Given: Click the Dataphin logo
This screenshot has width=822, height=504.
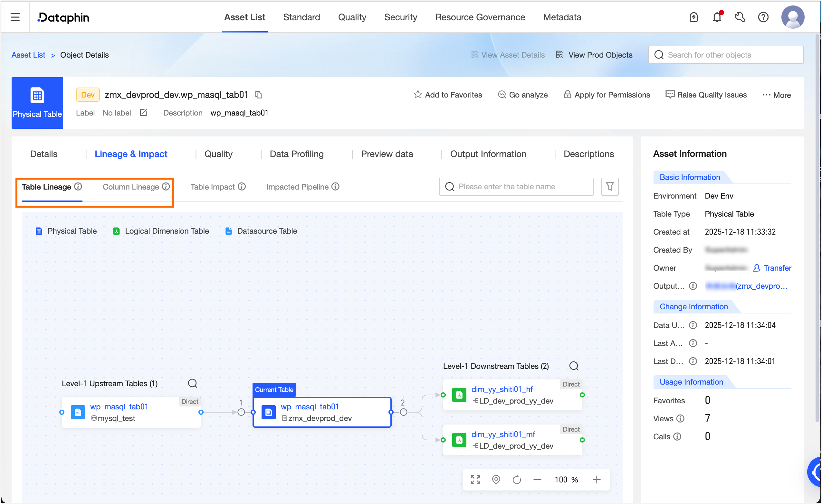Looking at the screenshot, I should click(63, 17).
